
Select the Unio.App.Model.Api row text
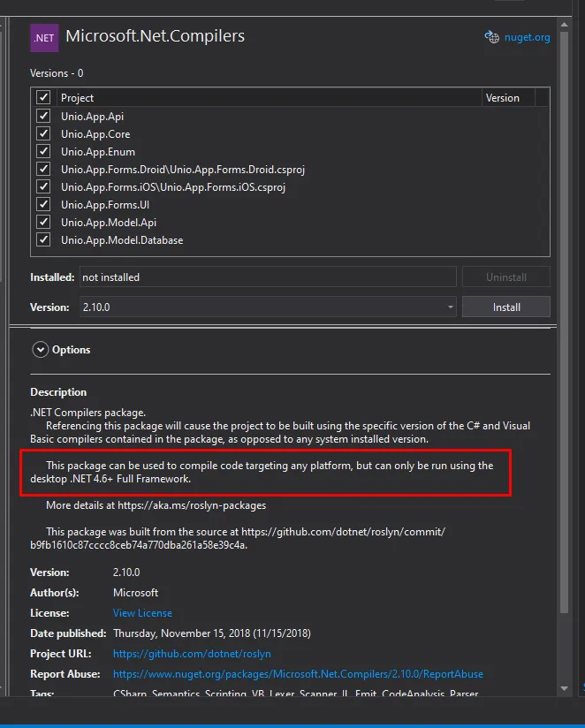[x=109, y=223]
